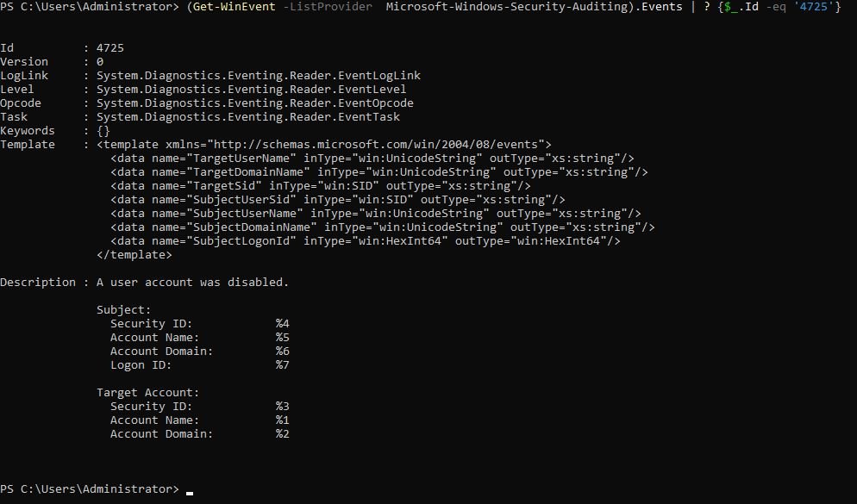This screenshot has height=504, width=857.
Task: Click the Get-WinEvent command text
Action: pos(234,7)
